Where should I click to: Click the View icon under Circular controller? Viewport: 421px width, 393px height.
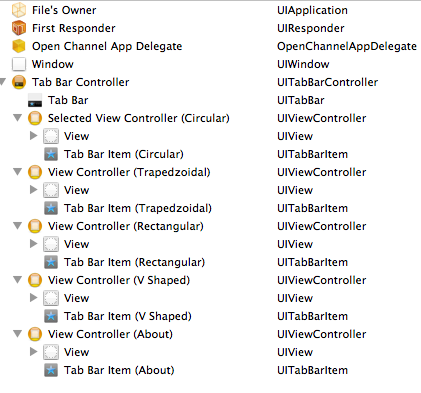[51, 136]
